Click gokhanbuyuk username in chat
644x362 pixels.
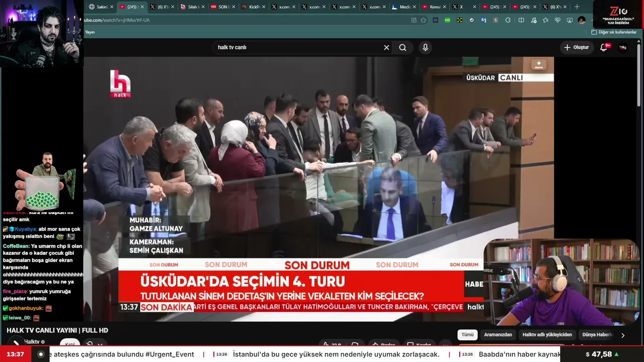click(26, 308)
